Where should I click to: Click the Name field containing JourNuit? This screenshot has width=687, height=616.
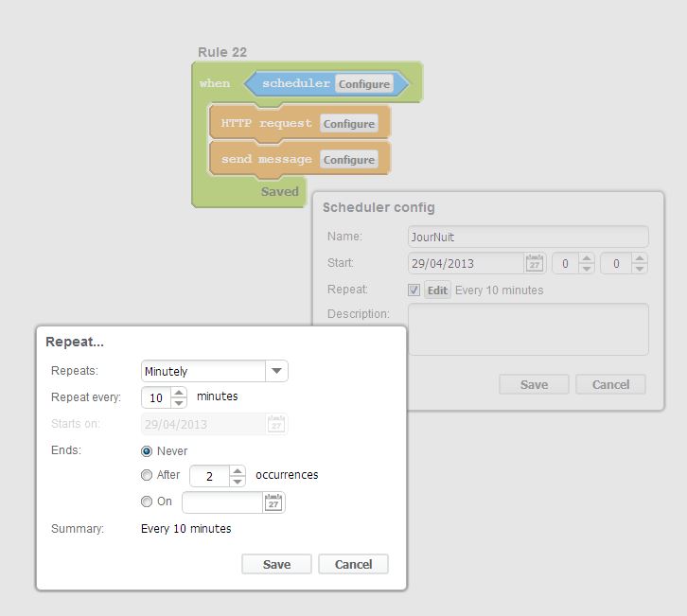[x=528, y=237]
